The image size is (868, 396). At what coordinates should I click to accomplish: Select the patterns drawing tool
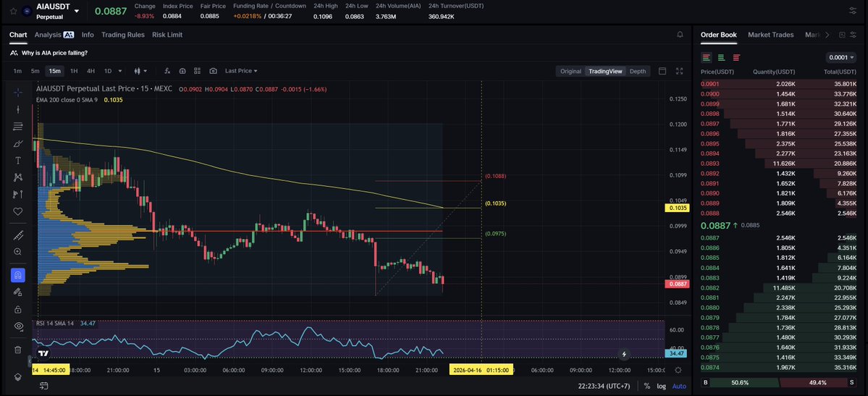(x=17, y=177)
